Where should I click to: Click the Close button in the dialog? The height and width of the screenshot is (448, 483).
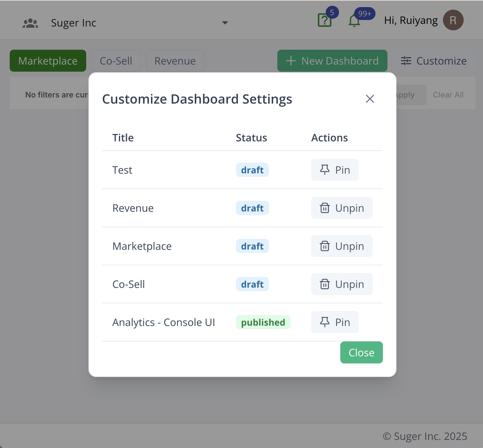click(x=361, y=352)
